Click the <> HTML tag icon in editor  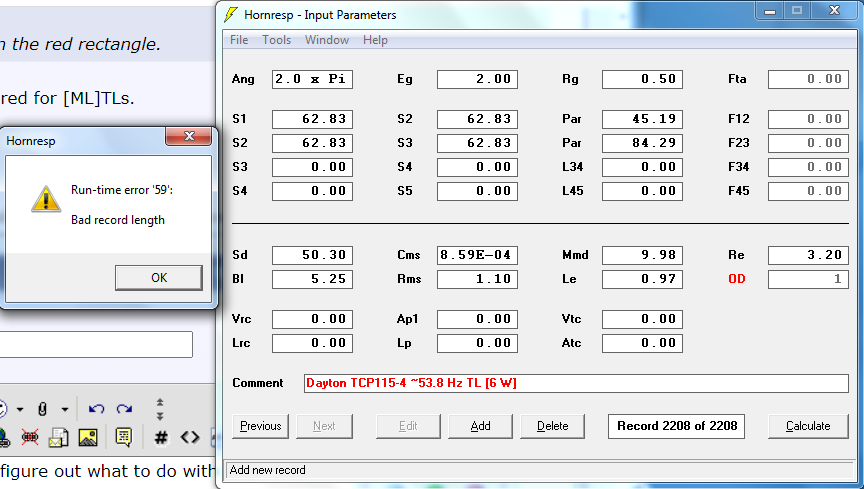coord(190,438)
